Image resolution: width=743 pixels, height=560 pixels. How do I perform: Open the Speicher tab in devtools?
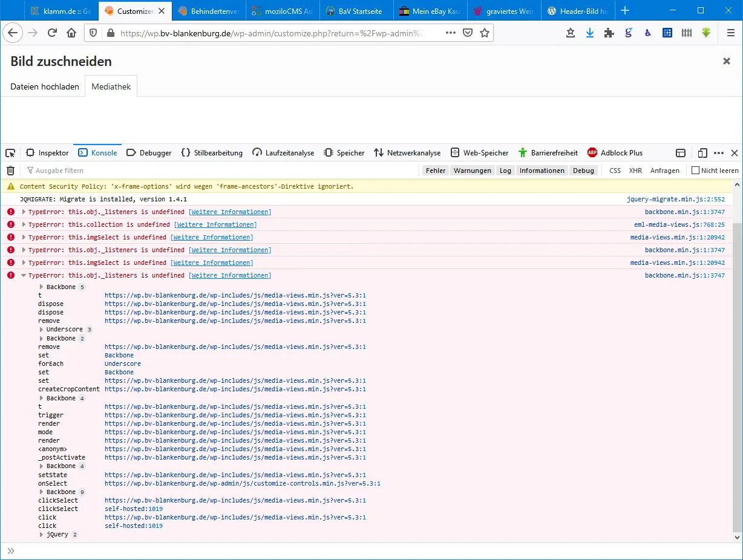[344, 153]
